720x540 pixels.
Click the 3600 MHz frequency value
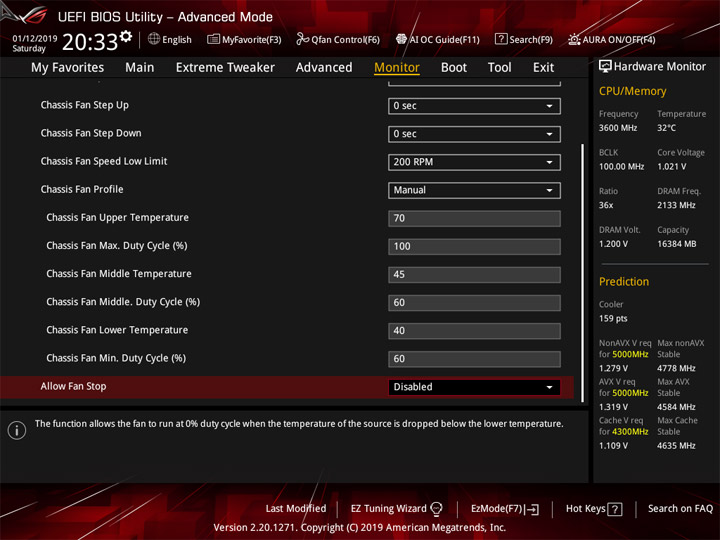tap(618, 128)
